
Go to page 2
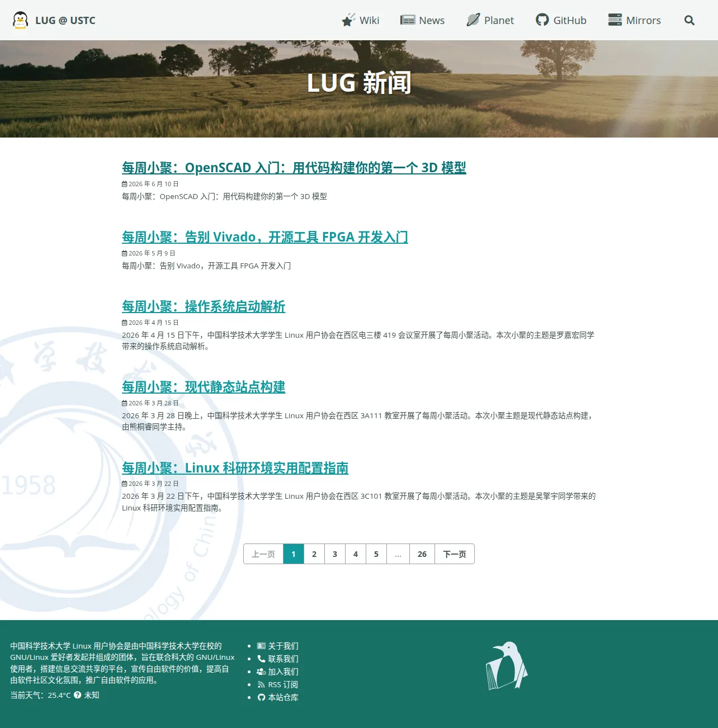(314, 554)
